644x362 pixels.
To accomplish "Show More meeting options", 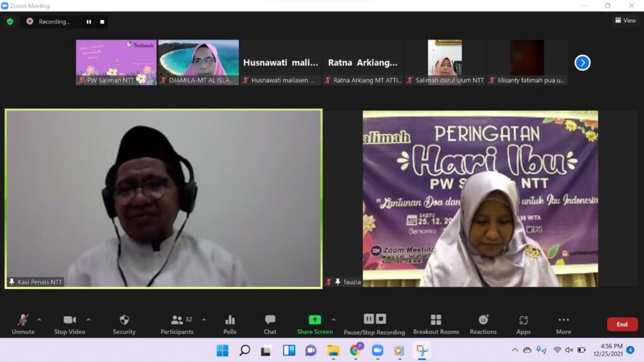I will pos(563,324).
